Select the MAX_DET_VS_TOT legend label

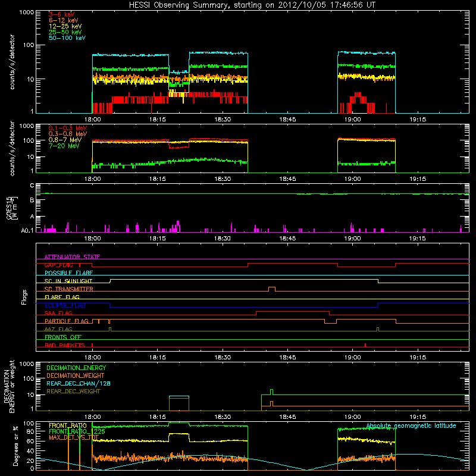coord(74,437)
